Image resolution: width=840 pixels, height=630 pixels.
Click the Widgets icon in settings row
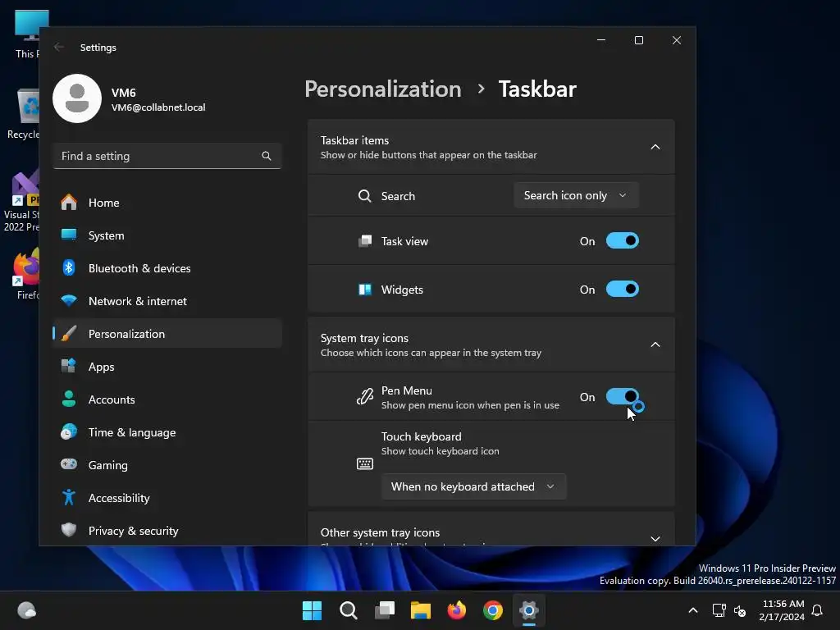coord(365,290)
